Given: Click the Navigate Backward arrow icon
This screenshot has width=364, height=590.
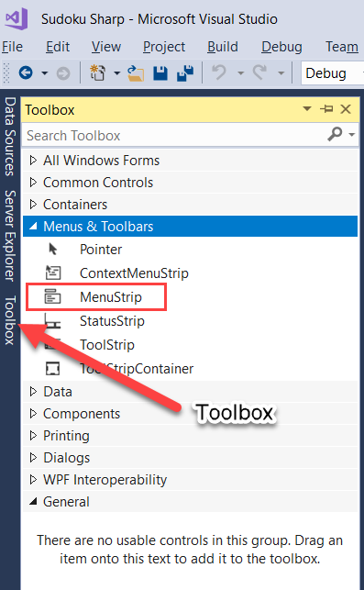Looking at the screenshot, I should pos(26,72).
